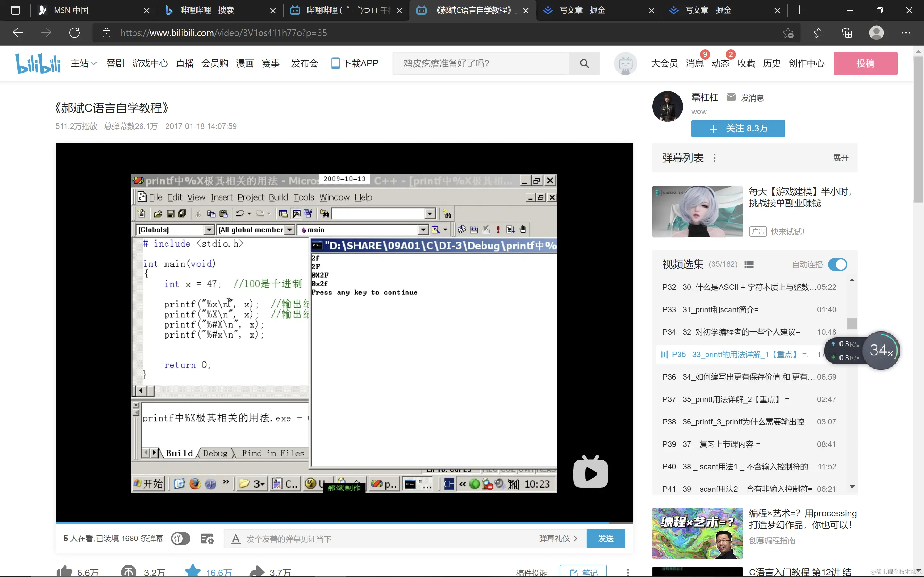Switch to 哔哩哔哩 - 搜索 tab
Viewport: 924px width, 577px height.
207,10
